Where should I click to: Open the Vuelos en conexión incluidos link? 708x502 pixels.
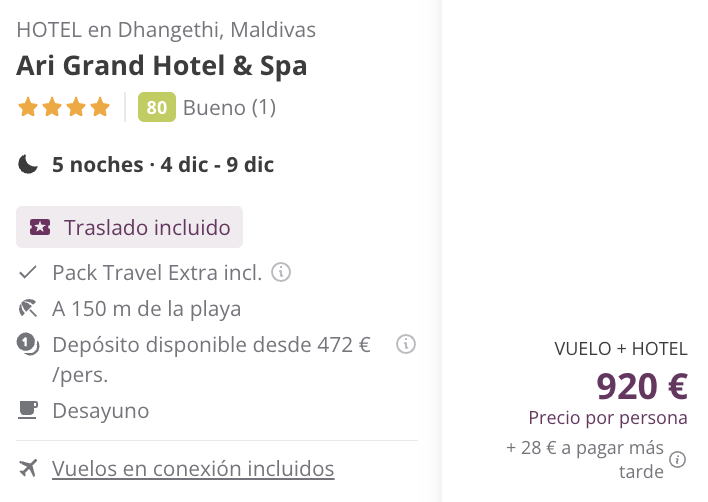193,469
